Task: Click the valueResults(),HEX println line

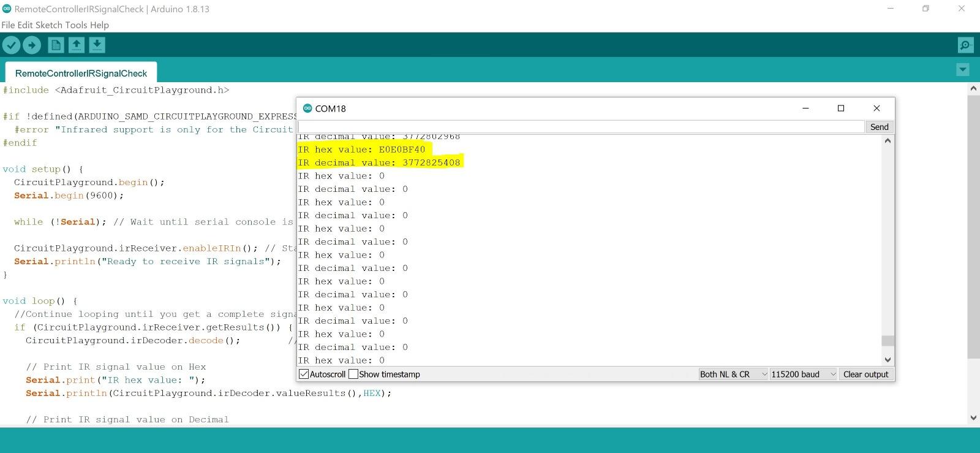Action: (x=208, y=393)
